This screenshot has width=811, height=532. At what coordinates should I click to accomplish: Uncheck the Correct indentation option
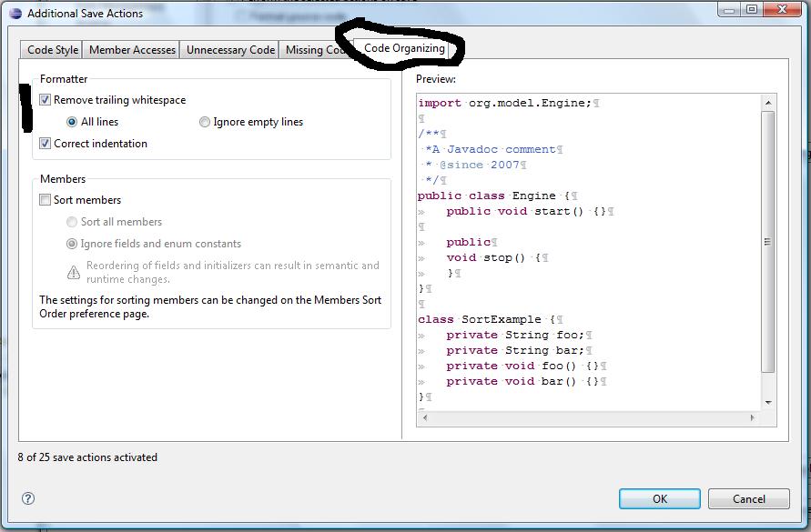pos(46,144)
